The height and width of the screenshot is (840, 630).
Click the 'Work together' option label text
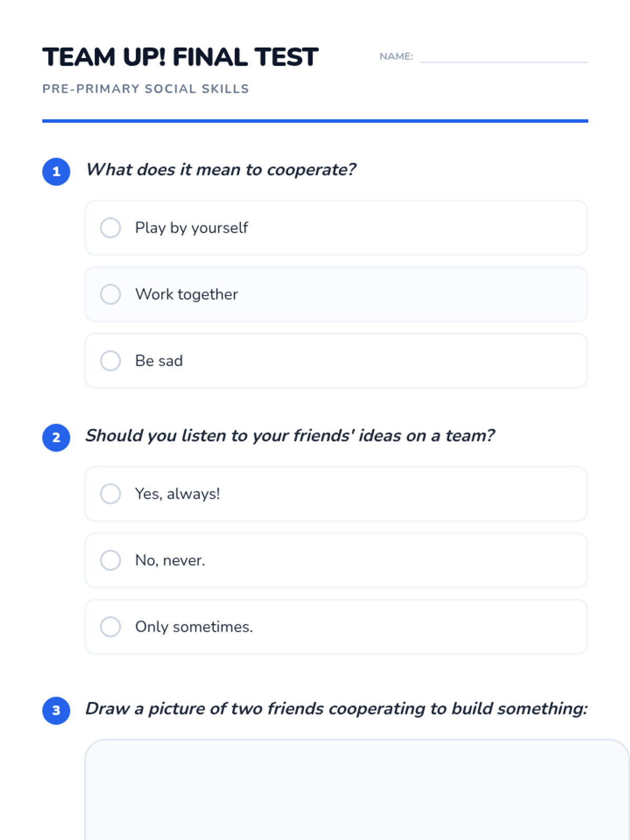tap(186, 294)
